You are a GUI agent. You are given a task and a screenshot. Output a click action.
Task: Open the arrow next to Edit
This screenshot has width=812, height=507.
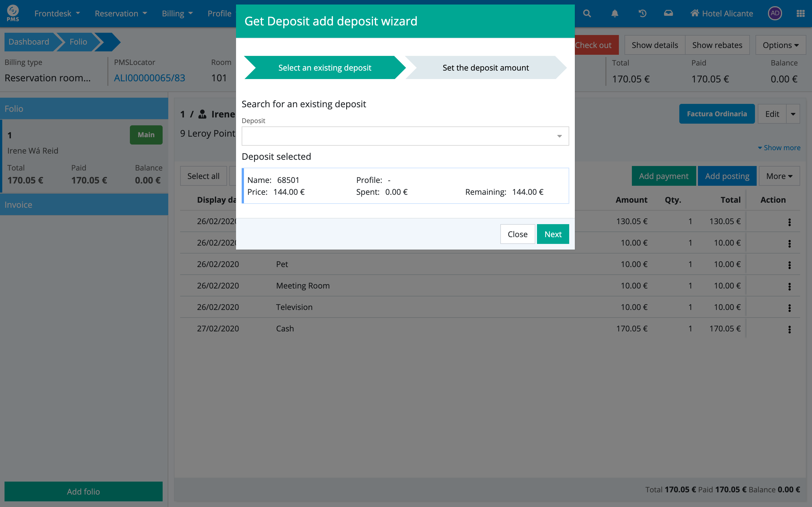point(793,114)
